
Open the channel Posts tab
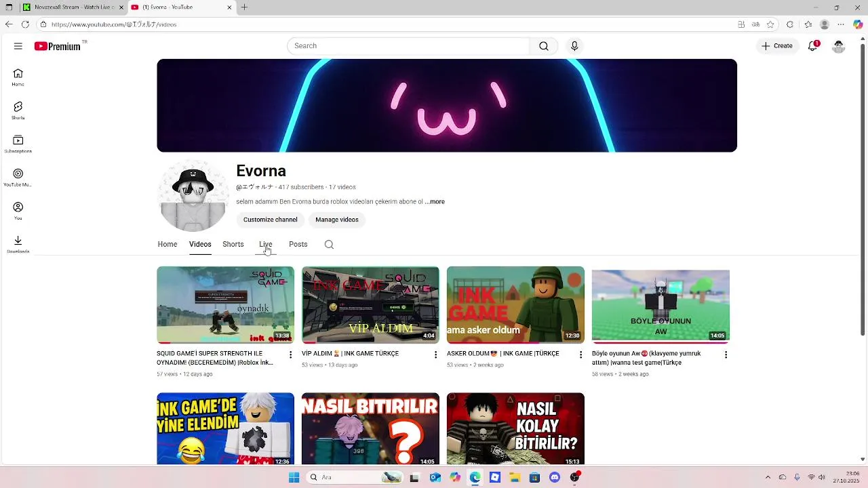[298, 245]
